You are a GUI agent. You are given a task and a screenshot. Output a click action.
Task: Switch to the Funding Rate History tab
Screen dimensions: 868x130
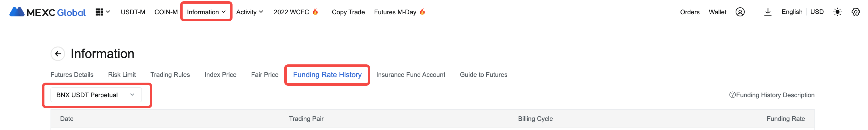click(x=327, y=75)
